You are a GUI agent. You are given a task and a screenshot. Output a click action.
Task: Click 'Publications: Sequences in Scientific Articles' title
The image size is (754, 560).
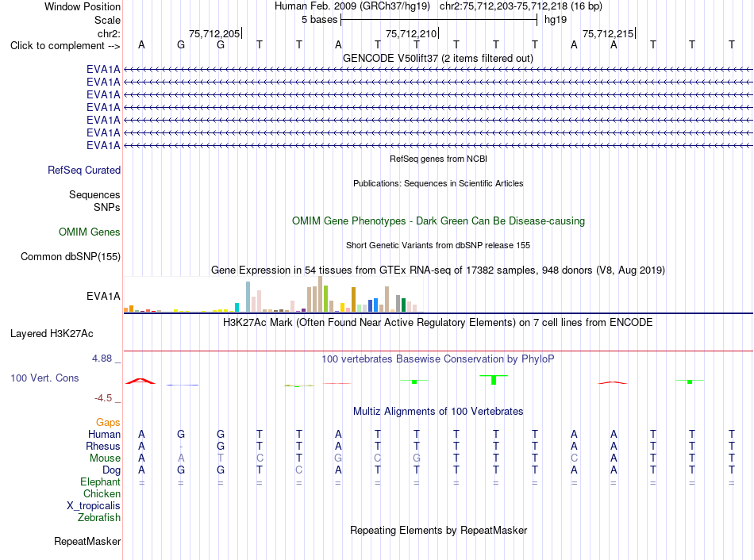[438, 183]
